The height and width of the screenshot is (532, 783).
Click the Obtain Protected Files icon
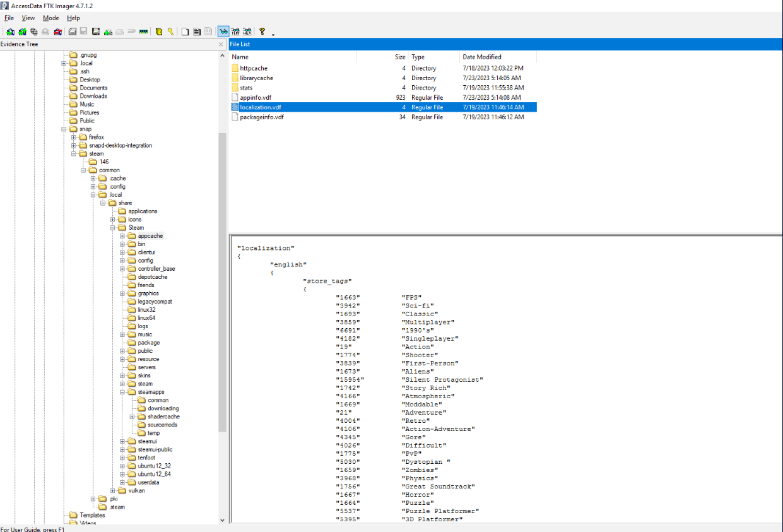[159, 32]
